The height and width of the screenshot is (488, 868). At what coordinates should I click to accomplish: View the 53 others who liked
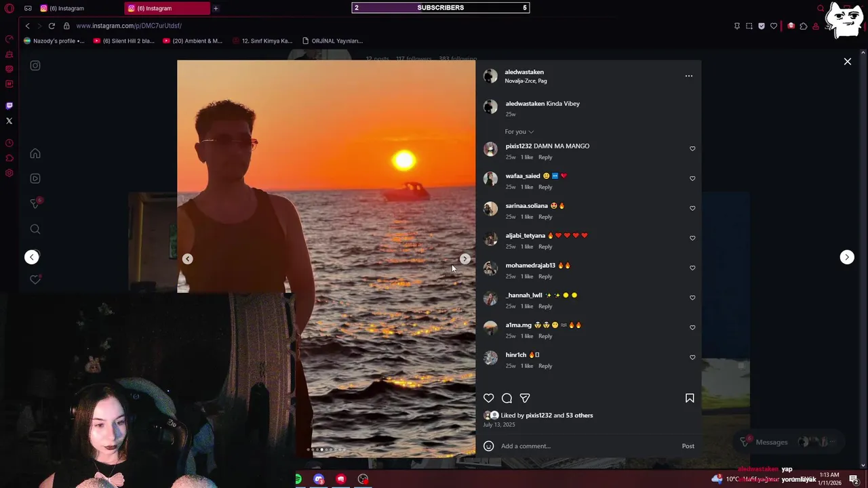coord(579,415)
